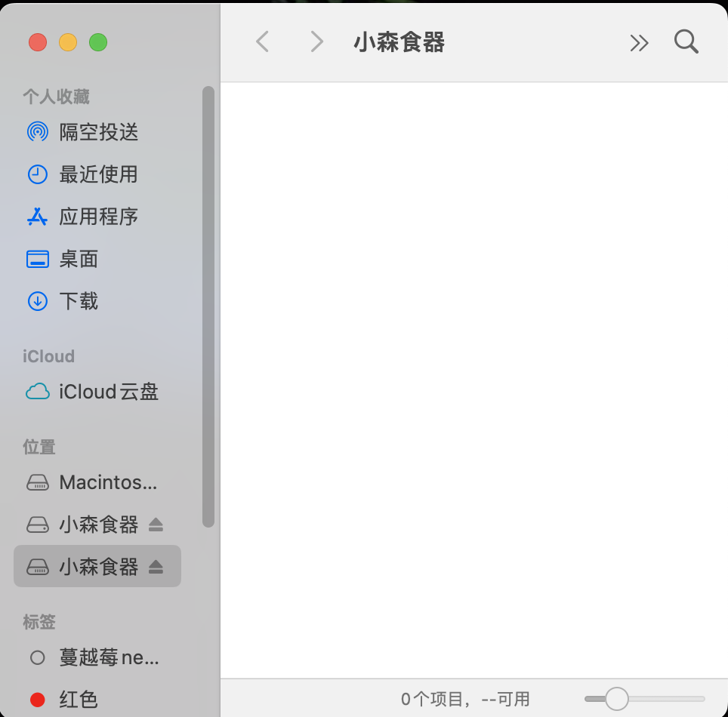Click the 小森食器 window title

[399, 42]
